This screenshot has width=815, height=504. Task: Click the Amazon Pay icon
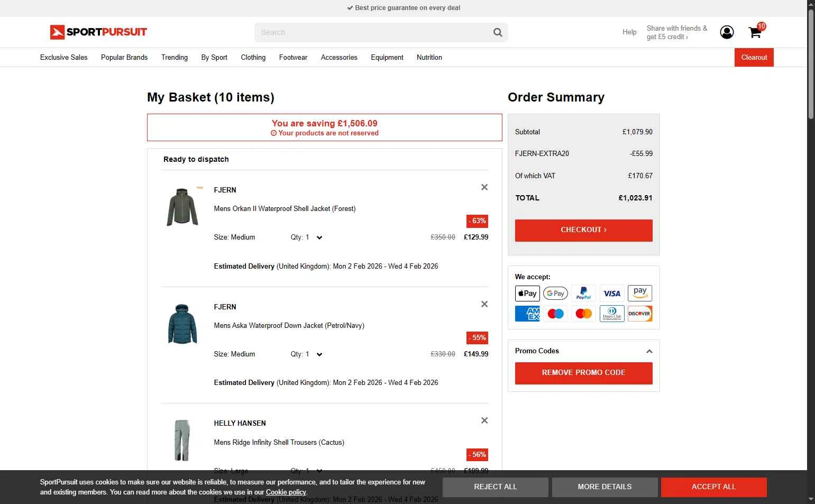[x=640, y=294]
